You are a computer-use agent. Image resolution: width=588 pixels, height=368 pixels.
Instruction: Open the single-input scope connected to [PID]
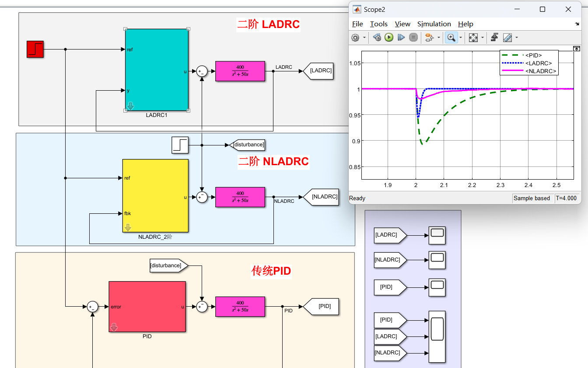(x=437, y=287)
